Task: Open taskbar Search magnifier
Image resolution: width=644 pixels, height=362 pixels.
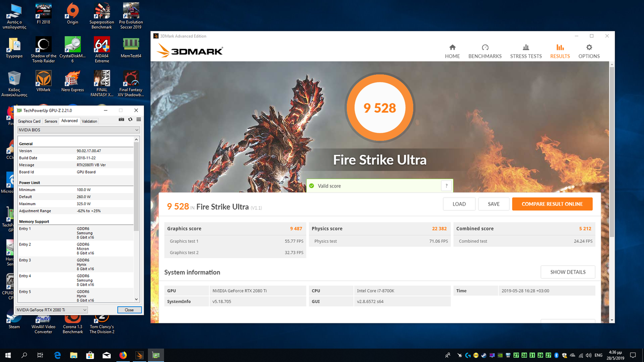Action: point(24,355)
